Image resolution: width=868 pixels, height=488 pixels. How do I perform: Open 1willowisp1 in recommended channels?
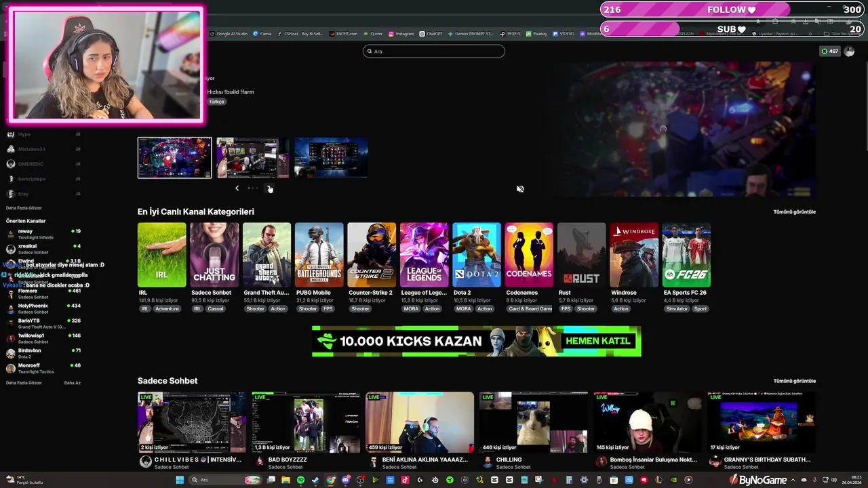[x=43, y=339]
